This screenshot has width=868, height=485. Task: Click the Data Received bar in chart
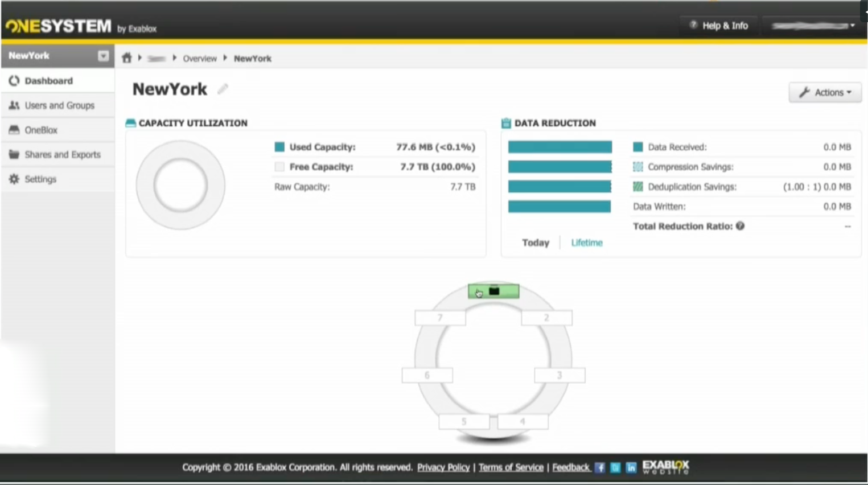click(560, 147)
